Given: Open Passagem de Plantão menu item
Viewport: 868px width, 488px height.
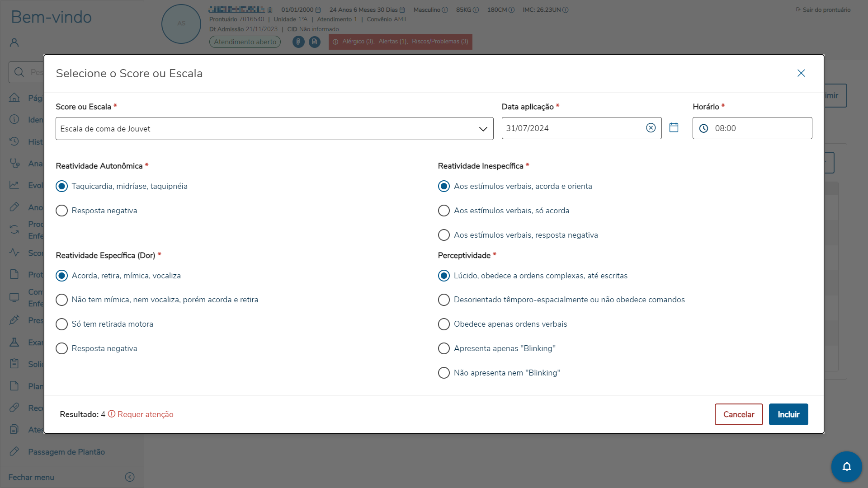Looking at the screenshot, I should (x=66, y=452).
